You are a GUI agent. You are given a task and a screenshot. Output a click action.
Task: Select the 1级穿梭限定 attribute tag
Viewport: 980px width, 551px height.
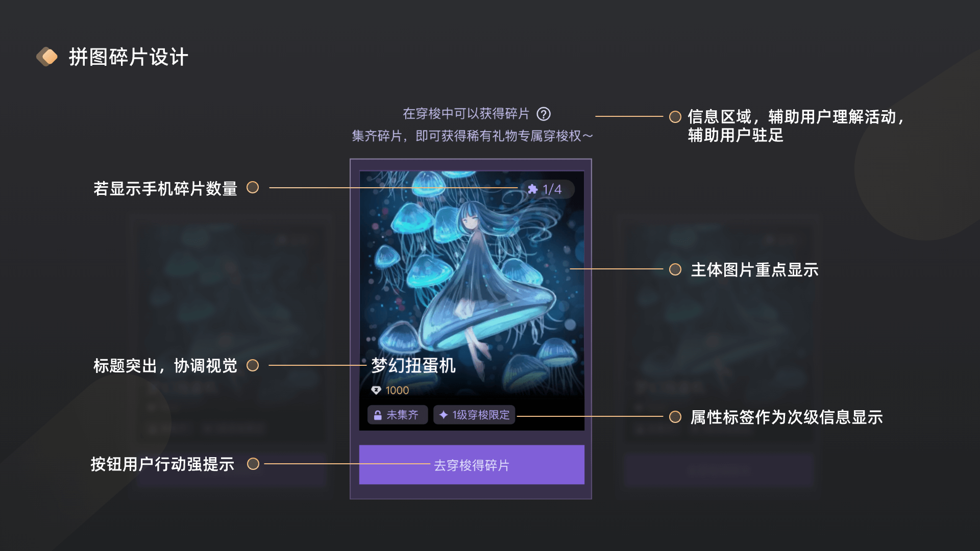point(474,415)
